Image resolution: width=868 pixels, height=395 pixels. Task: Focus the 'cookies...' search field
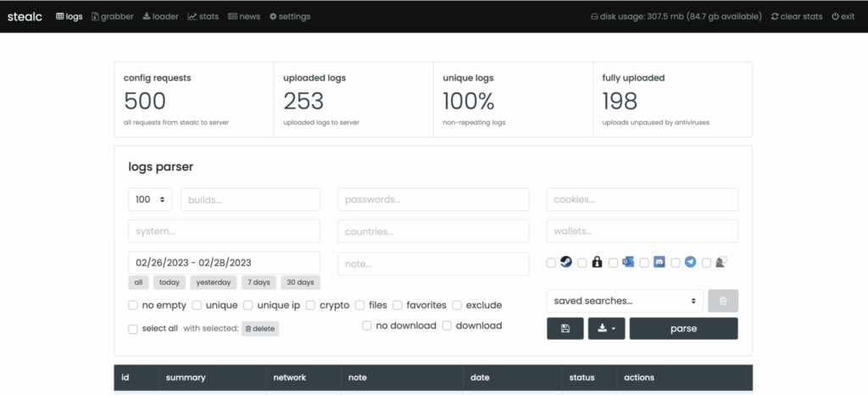coord(643,199)
